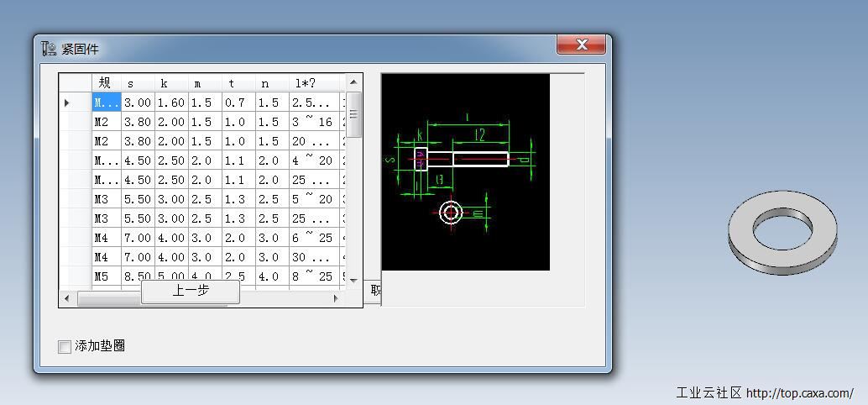Image resolution: width=868 pixels, height=405 pixels.
Task: Click the 1.60 cell
Action: coord(171,103)
